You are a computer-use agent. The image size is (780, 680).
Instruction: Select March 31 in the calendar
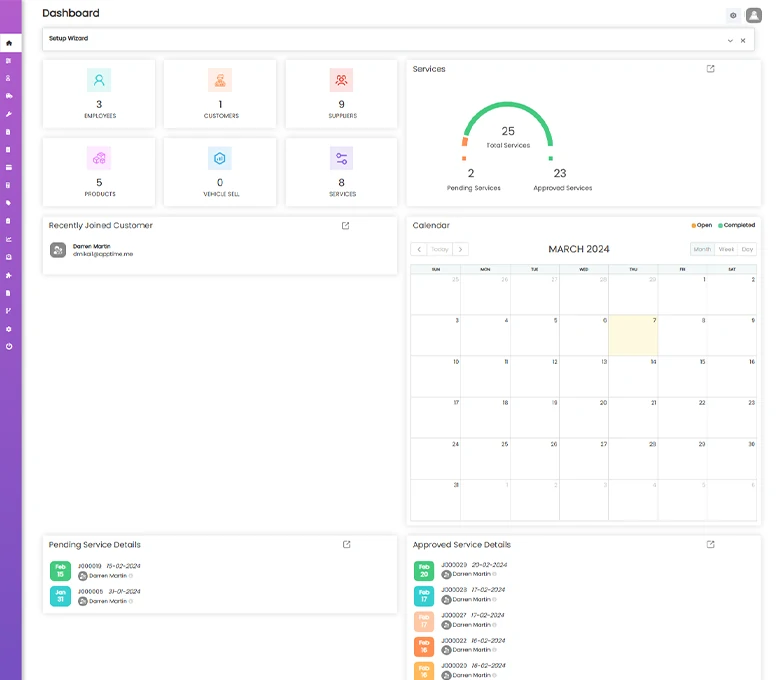[x=435, y=500]
